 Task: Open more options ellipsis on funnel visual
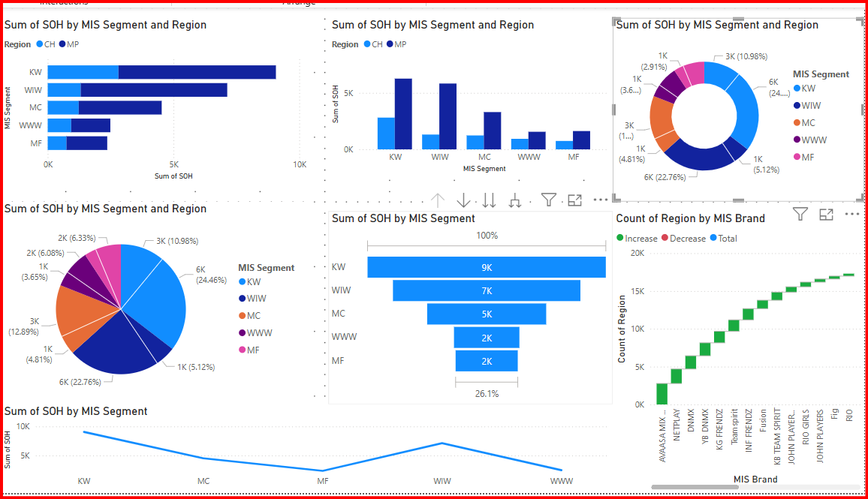click(x=600, y=200)
